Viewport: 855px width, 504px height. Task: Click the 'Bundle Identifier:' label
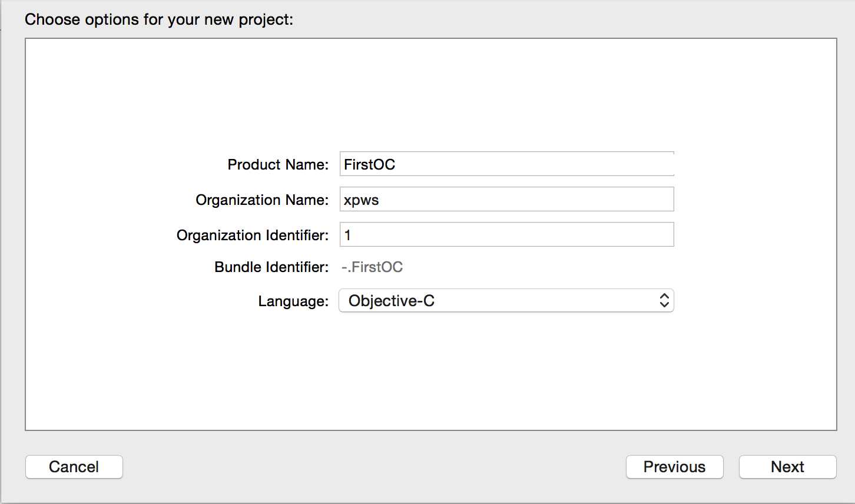(271, 267)
